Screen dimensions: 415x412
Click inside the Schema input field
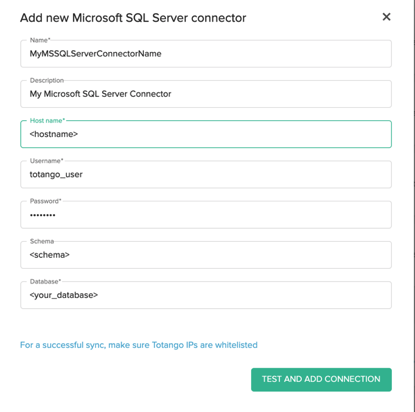[x=206, y=255]
